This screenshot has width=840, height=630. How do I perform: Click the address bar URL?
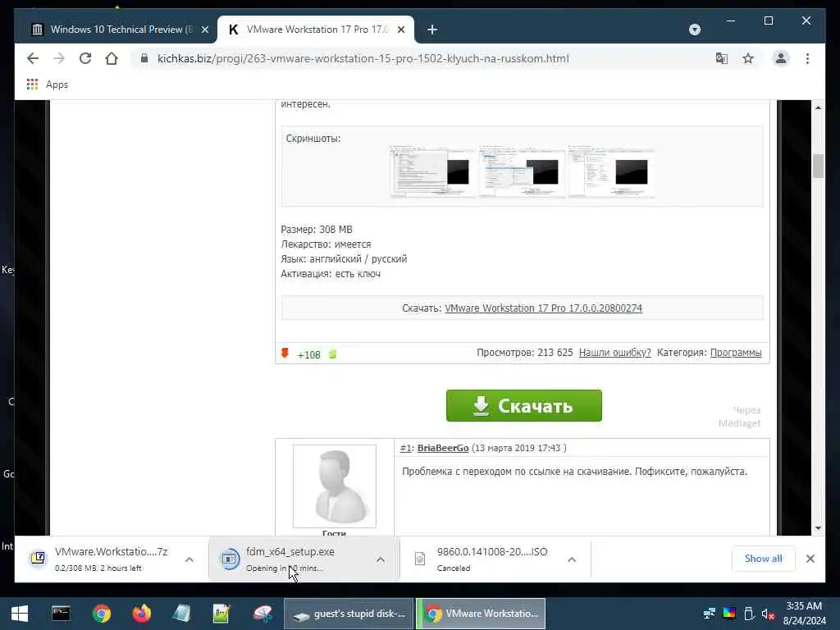pyautogui.click(x=363, y=58)
